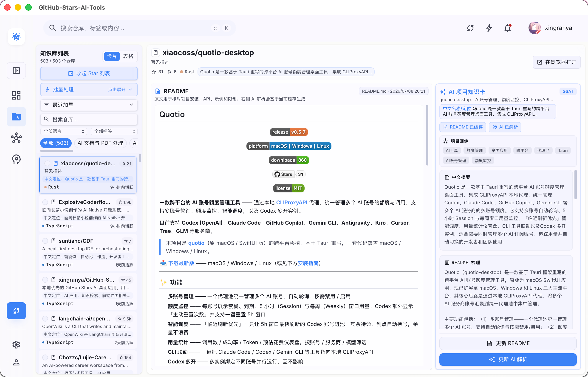588x377 pixels.
Task: Click the 更新 README button
Action: (508, 343)
